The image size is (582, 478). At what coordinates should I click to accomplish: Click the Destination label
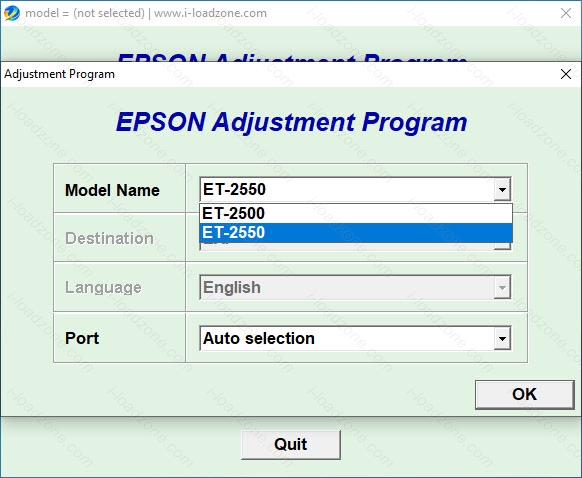point(109,238)
